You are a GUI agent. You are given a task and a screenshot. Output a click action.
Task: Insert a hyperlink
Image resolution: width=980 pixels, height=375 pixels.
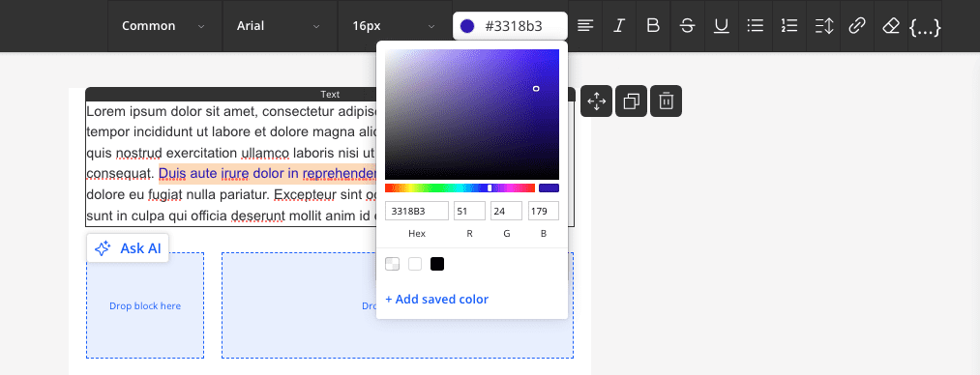857,25
